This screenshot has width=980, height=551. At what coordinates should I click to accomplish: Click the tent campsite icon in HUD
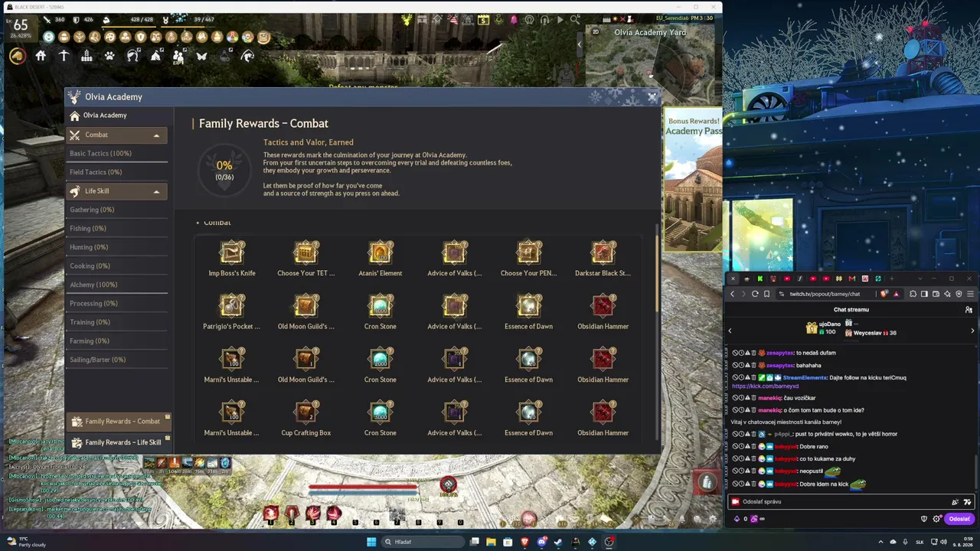point(156,56)
